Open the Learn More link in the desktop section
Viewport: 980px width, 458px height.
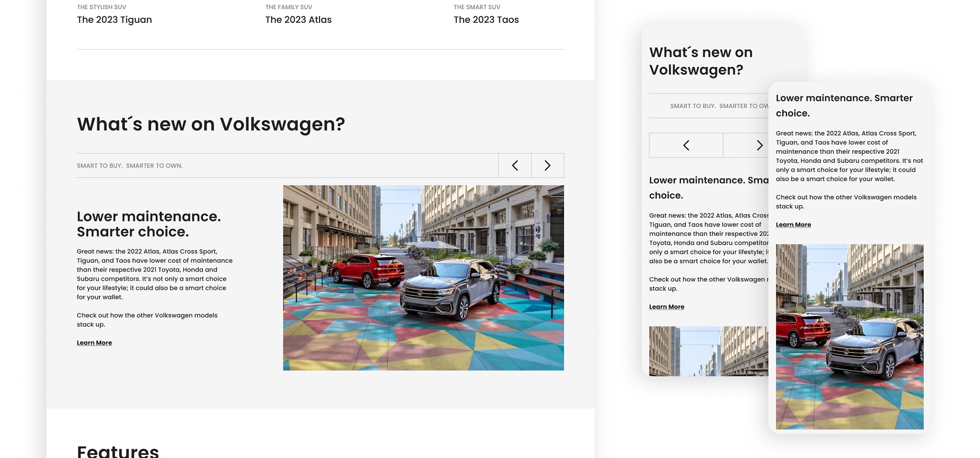click(x=94, y=342)
